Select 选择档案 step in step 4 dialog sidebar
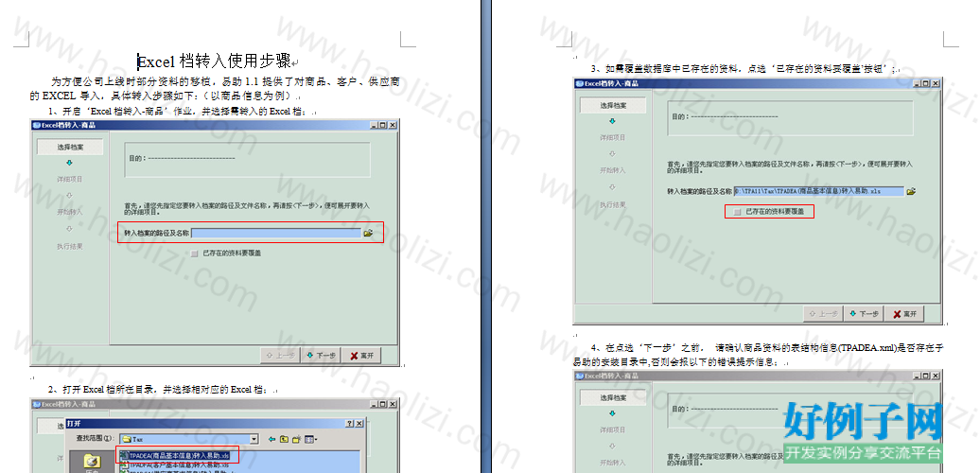 coord(613,397)
